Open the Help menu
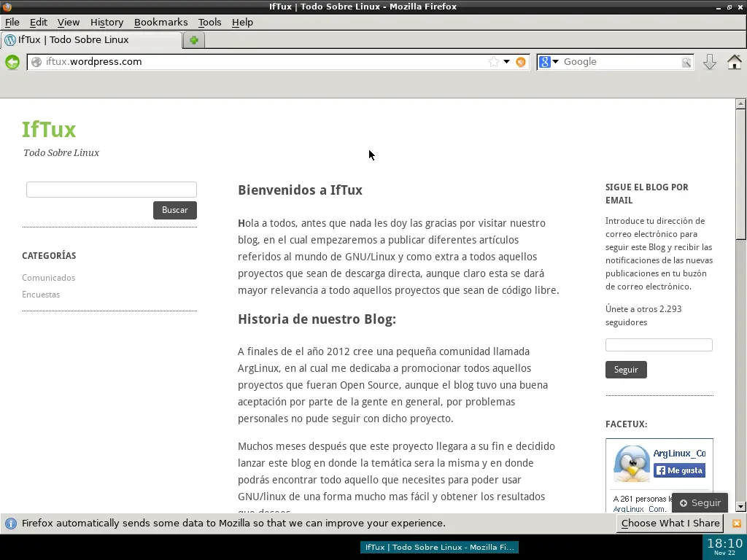The width and height of the screenshot is (747, 560). [242, 23]
